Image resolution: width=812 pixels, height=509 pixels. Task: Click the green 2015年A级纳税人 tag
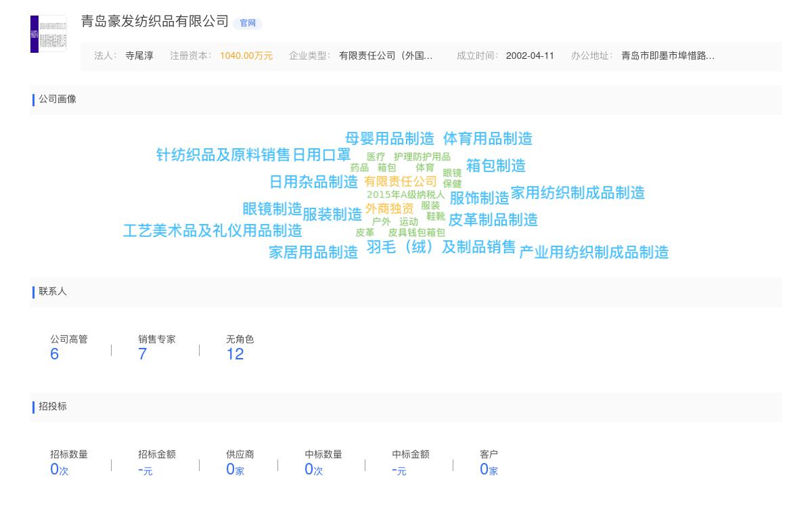tap(406, 195)
